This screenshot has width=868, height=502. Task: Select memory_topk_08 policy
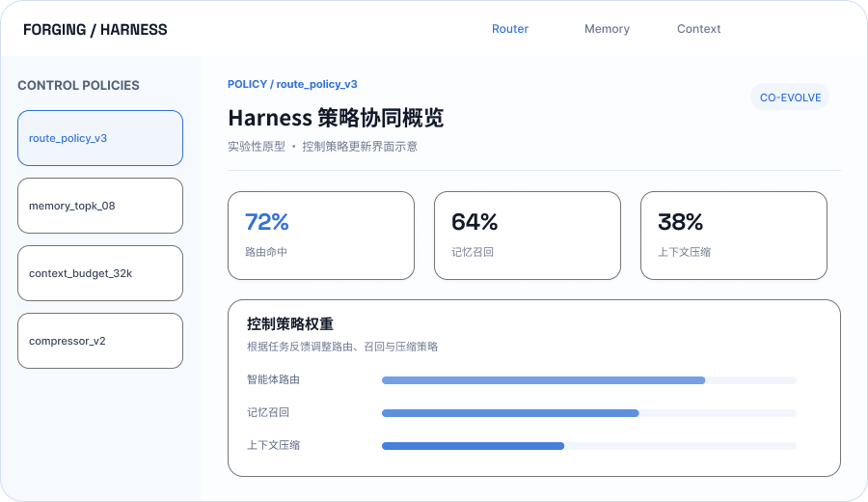click(100, 206)
